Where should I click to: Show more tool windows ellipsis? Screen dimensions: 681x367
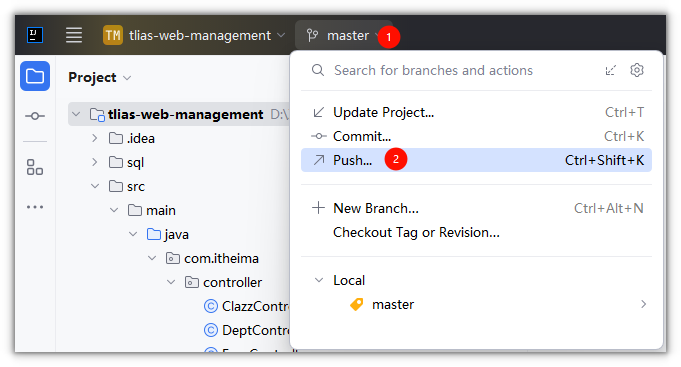pyautogui.click(x=35, y=207)
